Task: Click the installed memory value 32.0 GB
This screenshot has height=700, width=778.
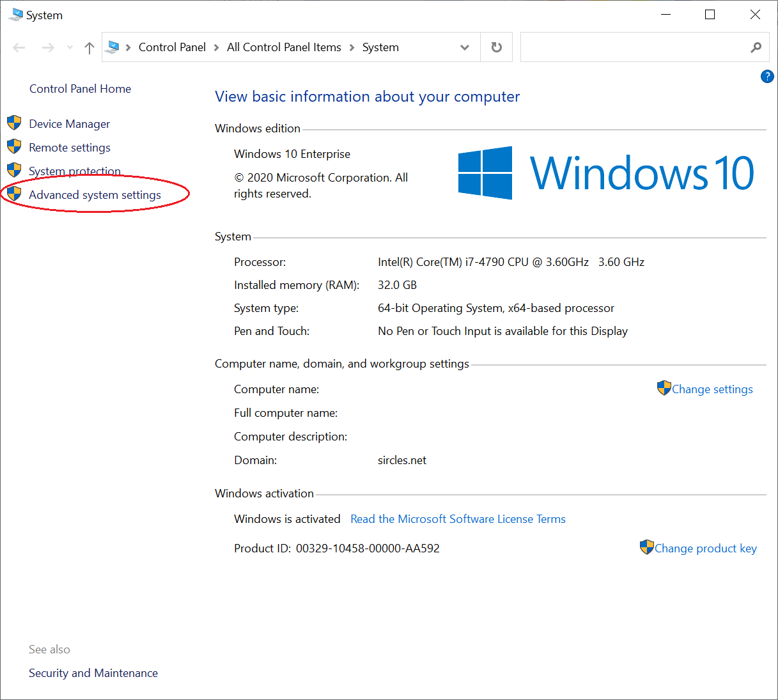Action: [x=397, y=285]
